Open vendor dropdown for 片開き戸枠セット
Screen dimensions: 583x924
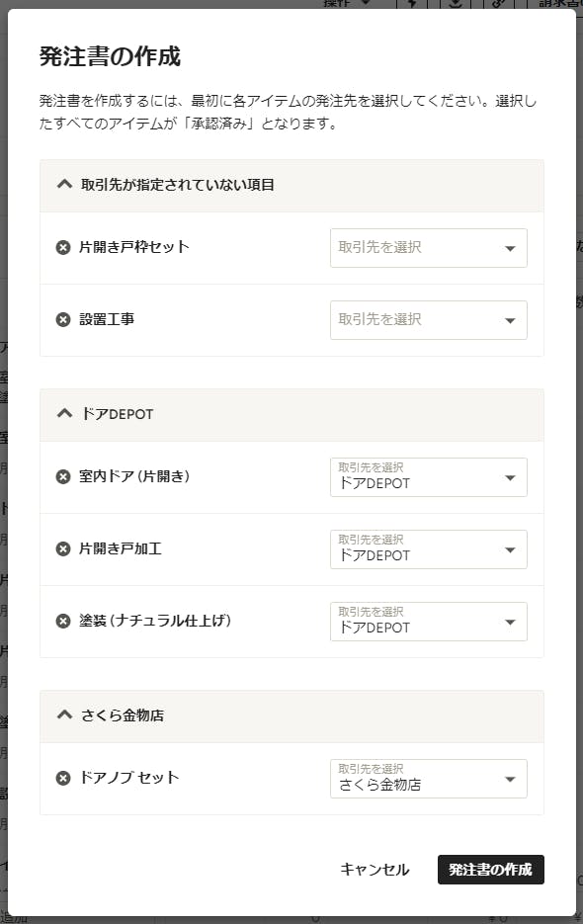(x=429, y=248)
